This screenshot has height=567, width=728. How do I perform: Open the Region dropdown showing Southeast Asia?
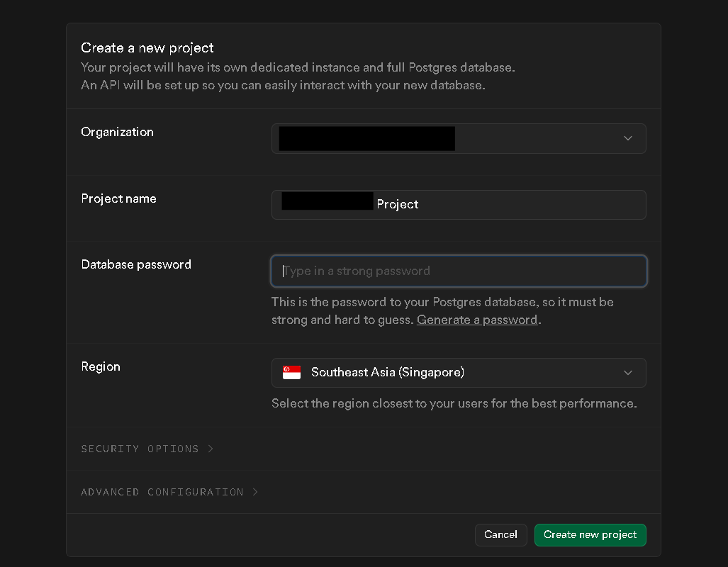[459, 373]
